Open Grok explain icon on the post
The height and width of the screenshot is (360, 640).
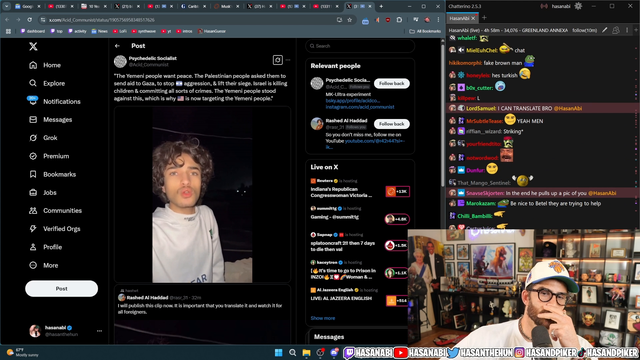pyautogui.click(x=278, y=60)
